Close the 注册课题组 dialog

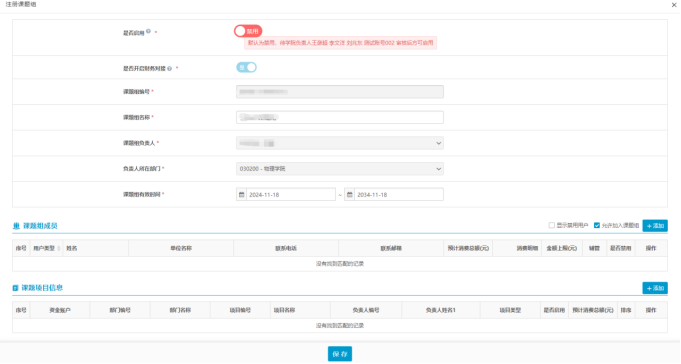pos(674,5)
